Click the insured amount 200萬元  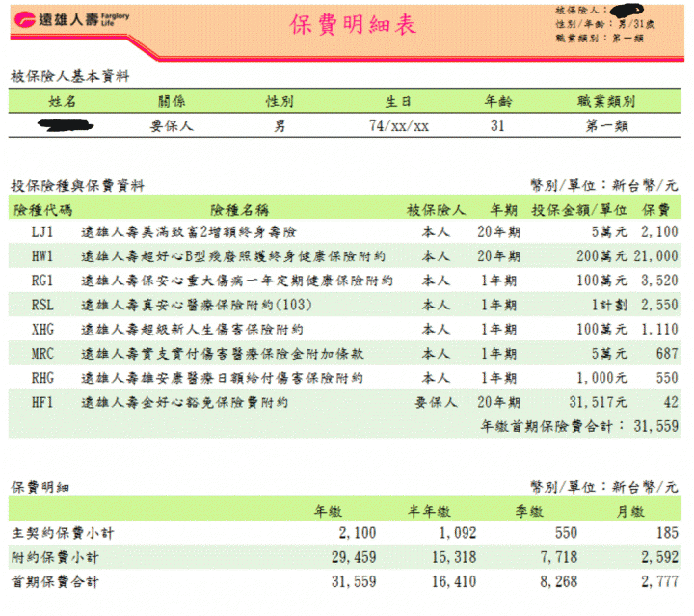point(601,255)
